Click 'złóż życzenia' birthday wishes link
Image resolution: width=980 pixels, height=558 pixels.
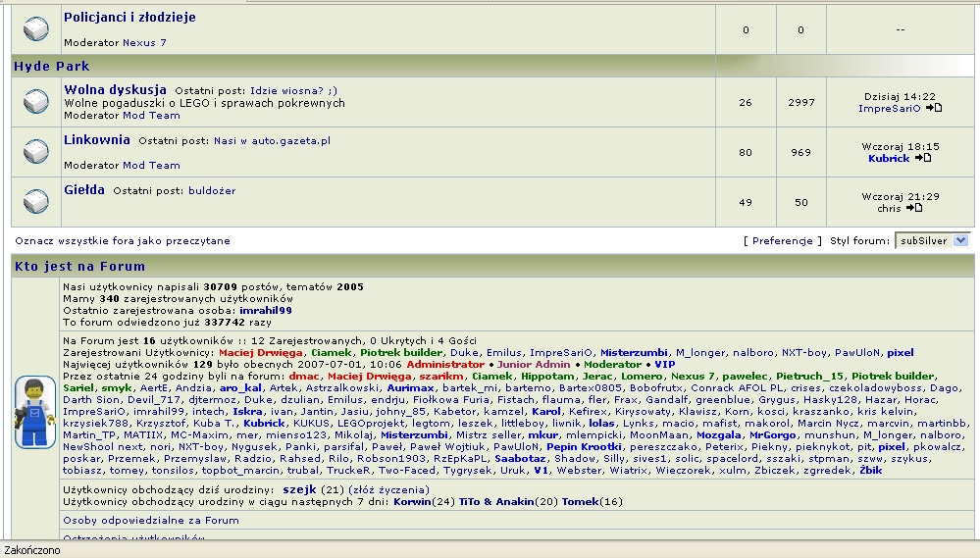tap(388, 490)
